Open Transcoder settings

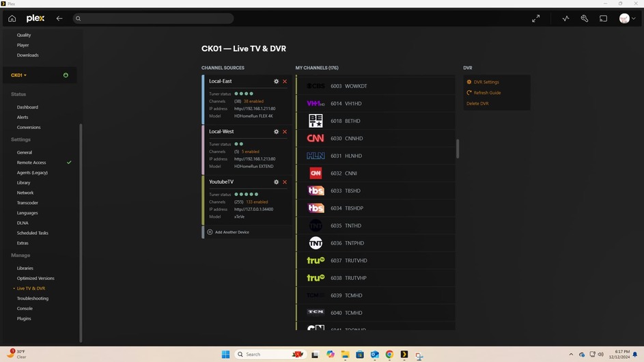tap(27, 203)
